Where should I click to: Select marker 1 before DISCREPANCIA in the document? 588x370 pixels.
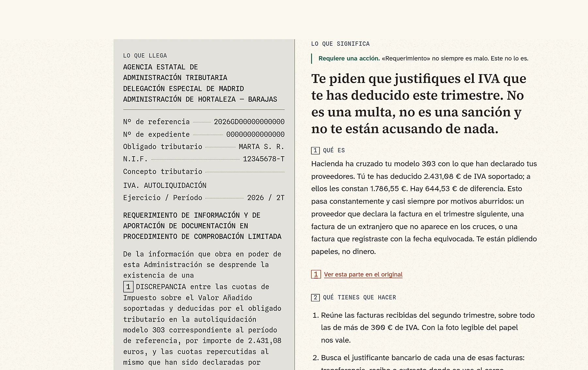tap(128, 287)
